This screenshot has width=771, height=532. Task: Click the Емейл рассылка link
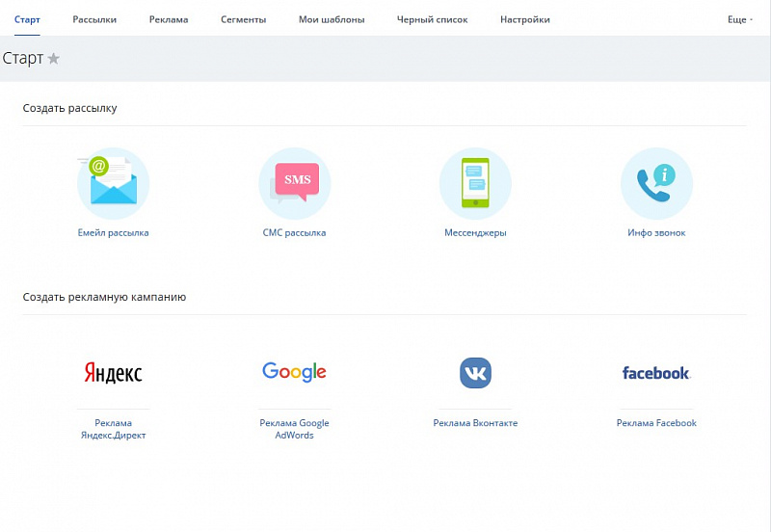coord(113,233)
